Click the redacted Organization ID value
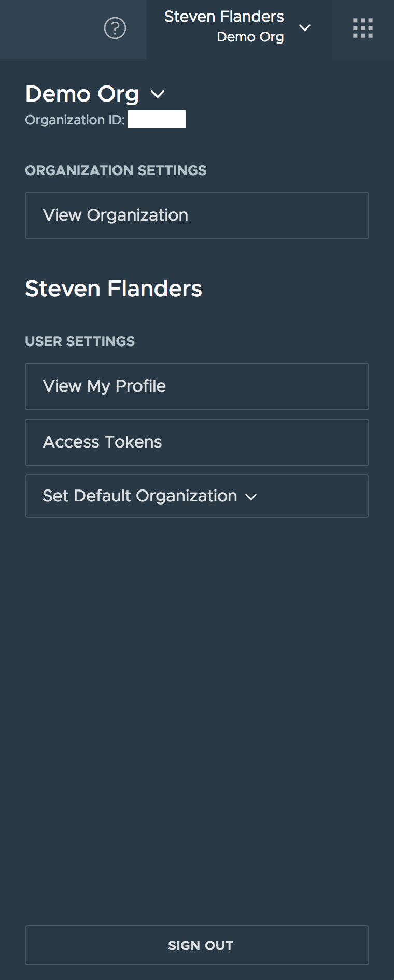The width and height of the screenshot is (394, 980). 157,120
